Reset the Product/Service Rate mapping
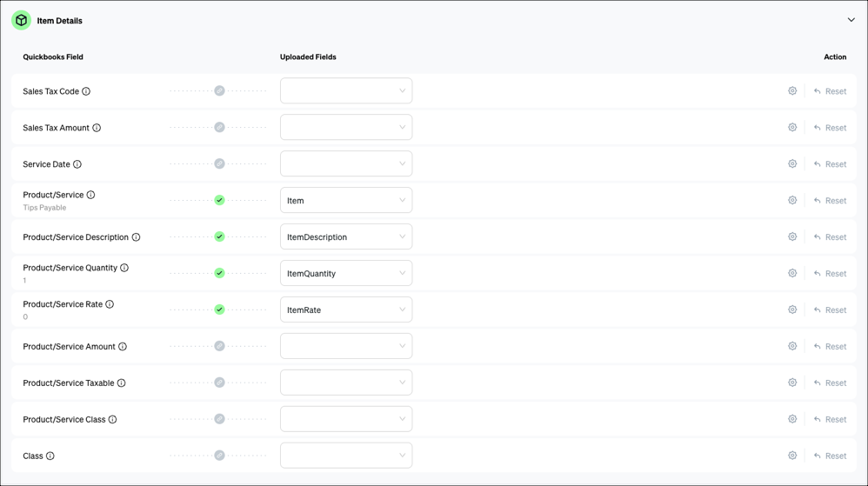Screen dimensions: 868x486 point(830,310)
